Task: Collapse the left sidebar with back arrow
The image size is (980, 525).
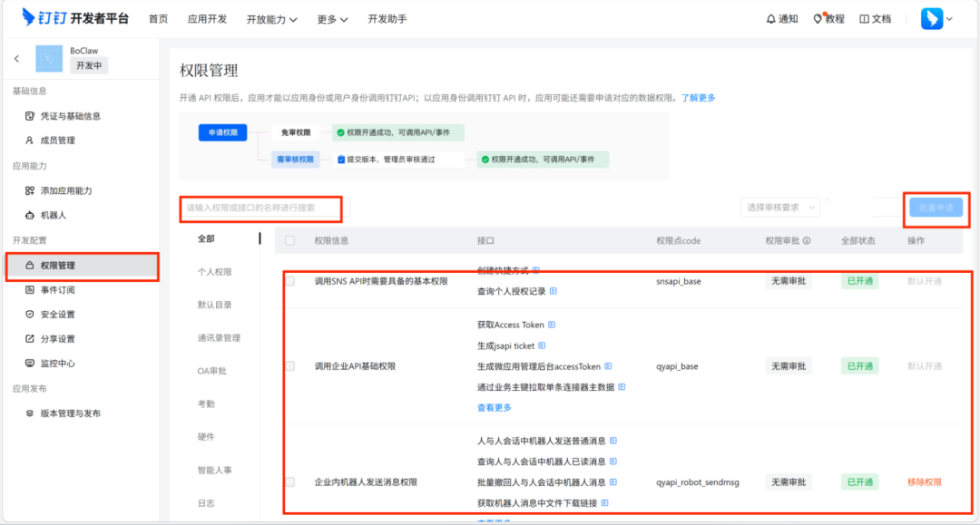Action: click(16, 57)
